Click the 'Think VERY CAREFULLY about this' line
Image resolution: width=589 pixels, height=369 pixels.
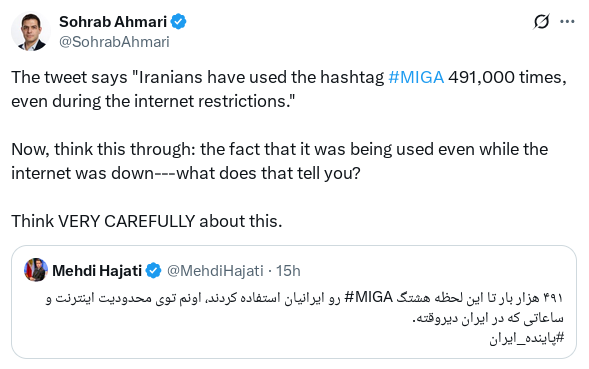click(146, 221)
